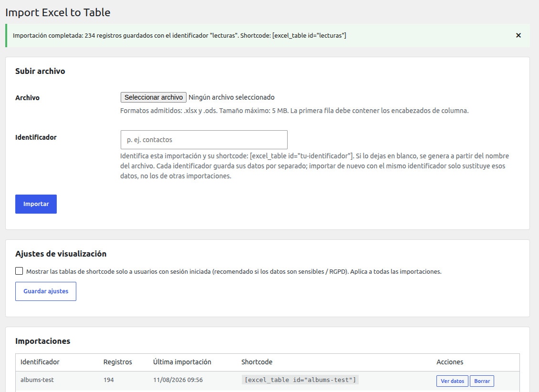The width and height of the screenshot is (539, 392).
Task: Click the Registros column header
Action: 117,362
